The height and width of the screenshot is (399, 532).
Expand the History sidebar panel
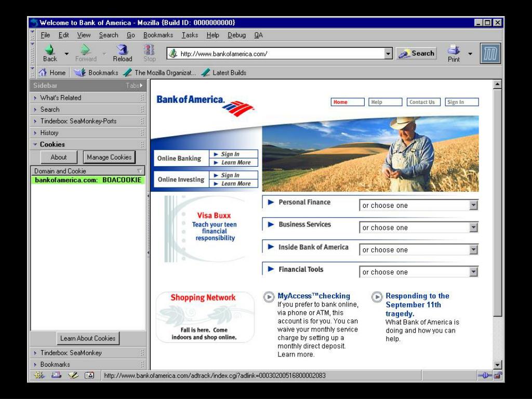(49, 133)
